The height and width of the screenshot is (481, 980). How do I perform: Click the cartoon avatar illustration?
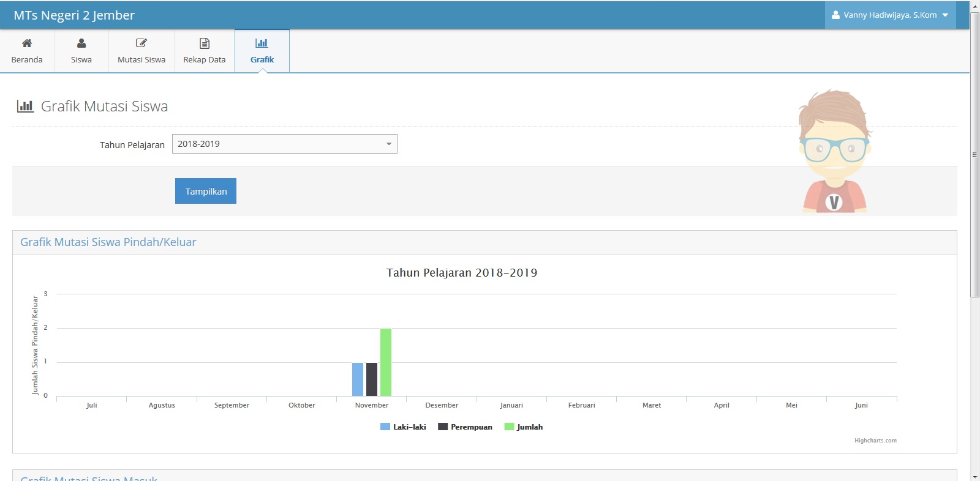[x=835, y=151]
